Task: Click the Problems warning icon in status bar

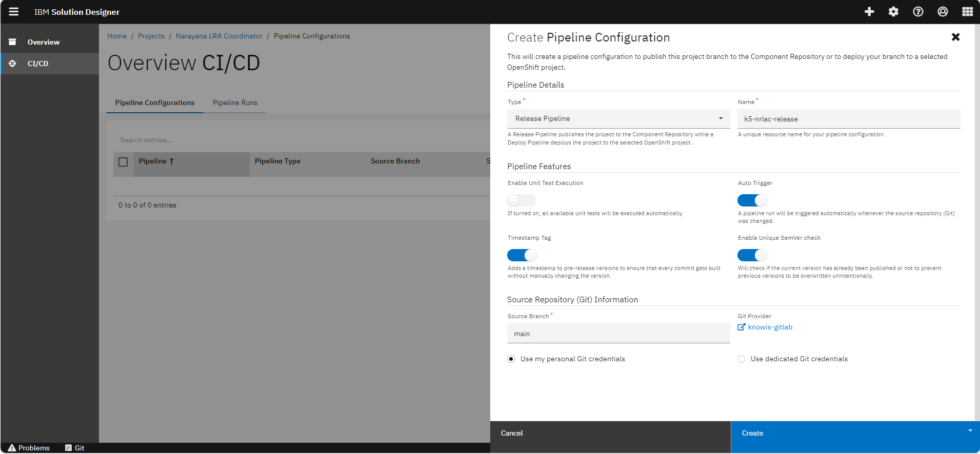Action: 12,448
